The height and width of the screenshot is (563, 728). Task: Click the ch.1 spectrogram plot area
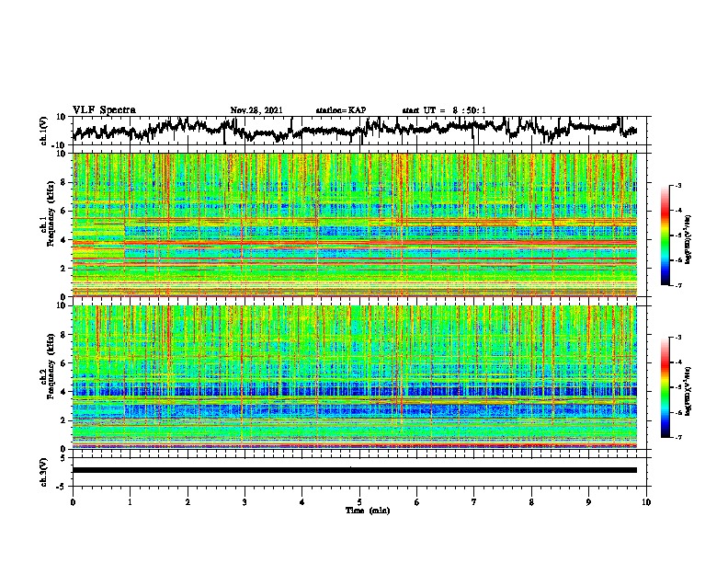click(355, 224)
